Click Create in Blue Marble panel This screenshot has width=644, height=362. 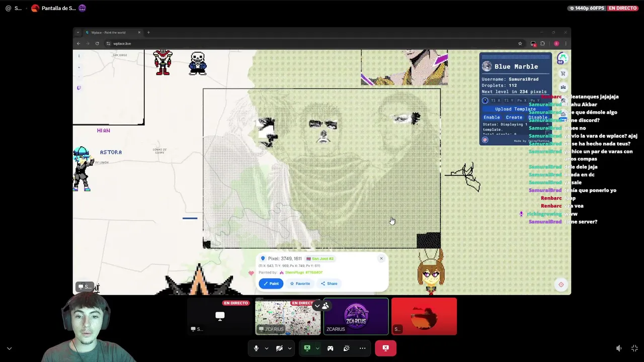tap(514, 117)
